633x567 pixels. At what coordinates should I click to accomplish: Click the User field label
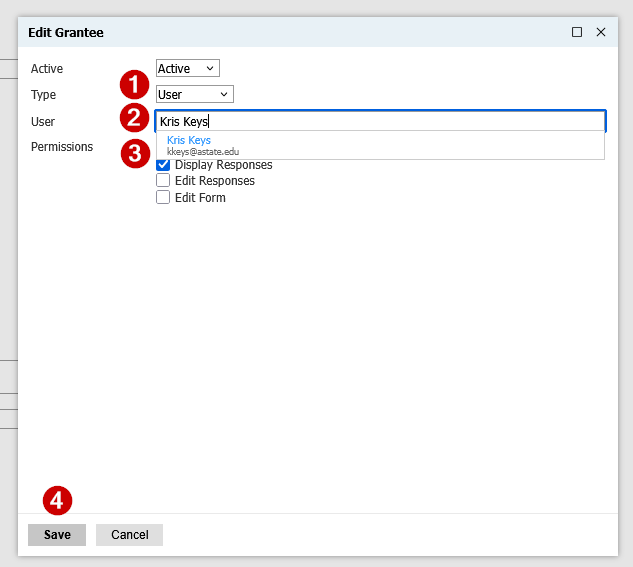[x=43, y=121]
